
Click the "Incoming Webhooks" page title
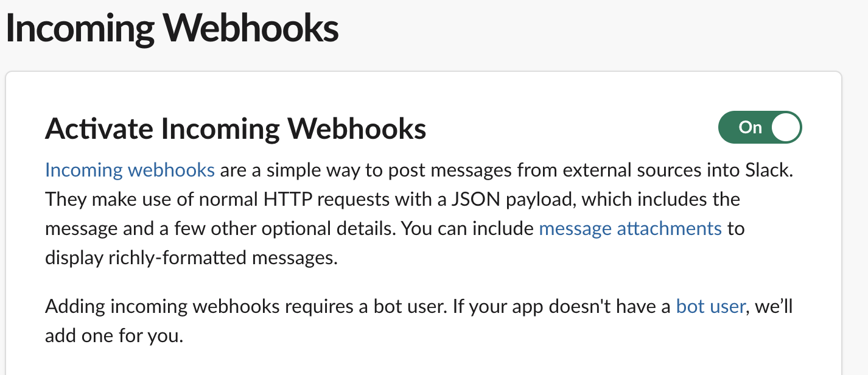coord(172,29)
